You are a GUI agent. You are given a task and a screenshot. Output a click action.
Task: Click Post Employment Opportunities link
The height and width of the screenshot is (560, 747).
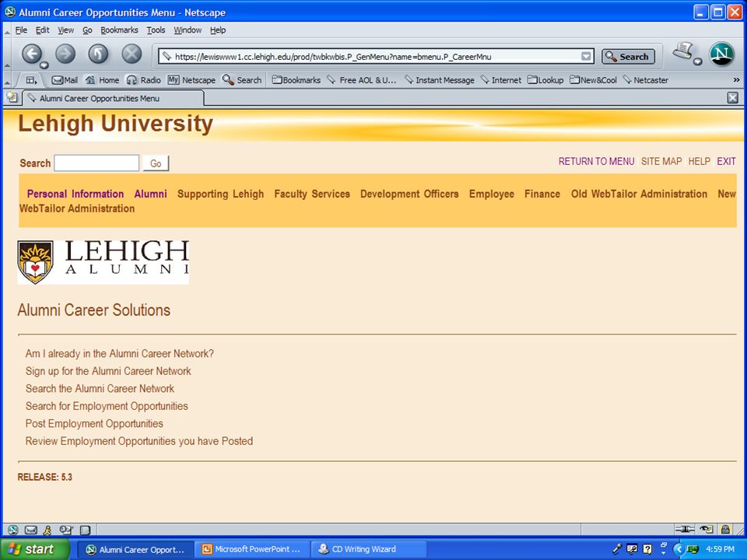point(94,424)
